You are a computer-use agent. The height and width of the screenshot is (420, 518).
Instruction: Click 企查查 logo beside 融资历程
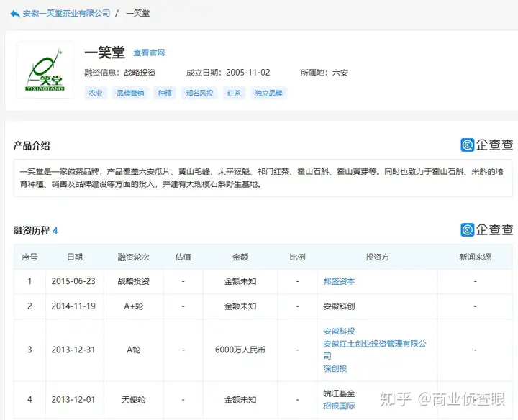coord(486,229)
